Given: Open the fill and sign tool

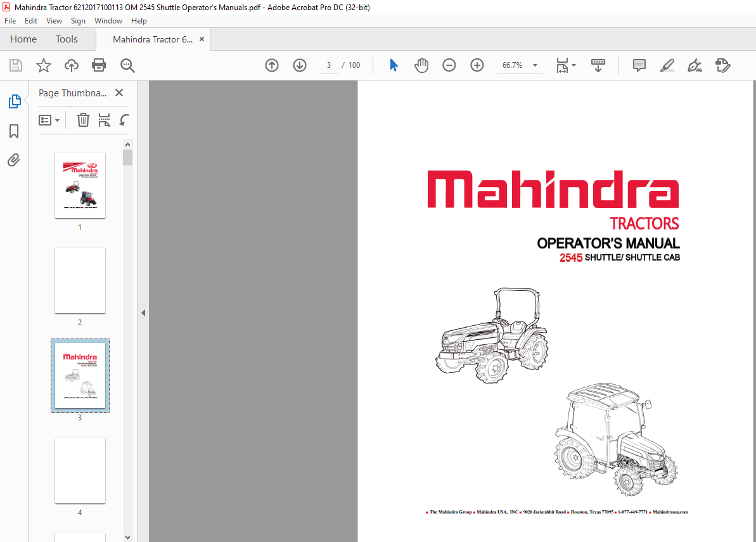Looking at the screenshot, I should pyautogui.click(x=695, y=65).
